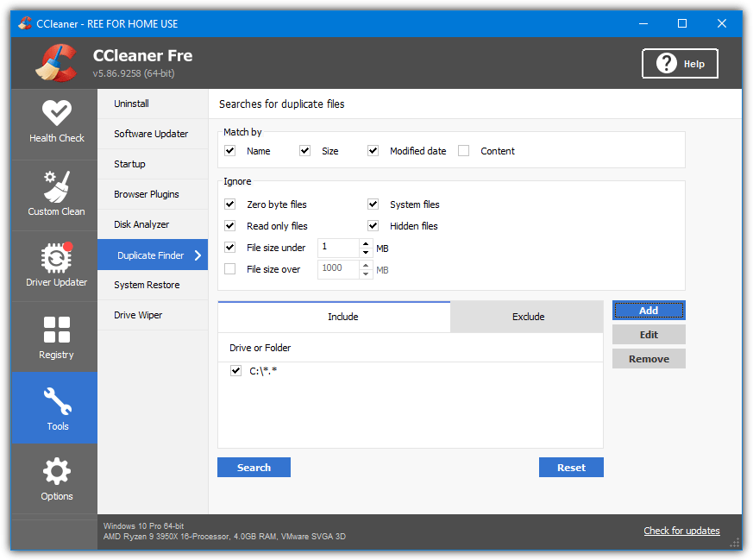Remove the selected folder entry
Image resolution: width=753 pixels, height=560 pixels.
point(649,359)
